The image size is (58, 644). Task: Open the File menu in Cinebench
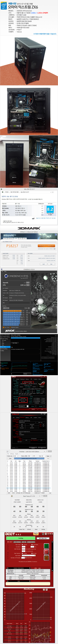(2, 271)
